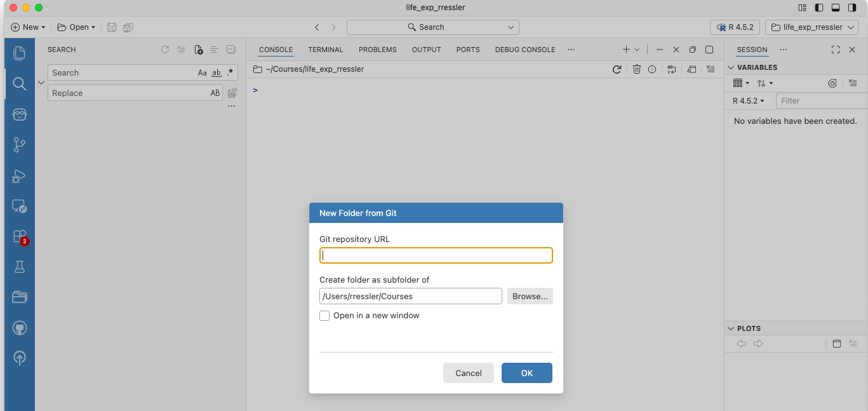Open the Extensions view with badge 2
The image size is (868, 411).
point(19,236)
